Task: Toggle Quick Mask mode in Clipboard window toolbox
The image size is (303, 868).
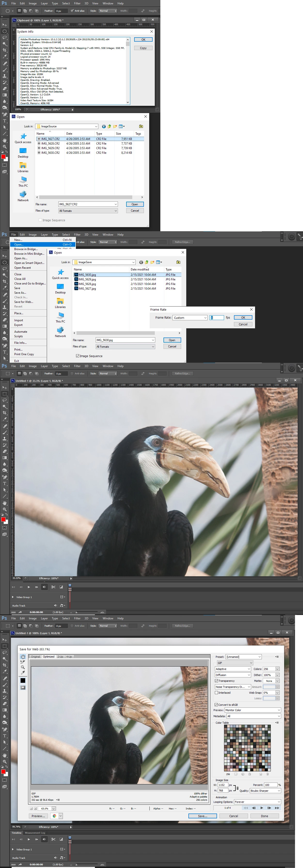Action: [x=4, y=165]
